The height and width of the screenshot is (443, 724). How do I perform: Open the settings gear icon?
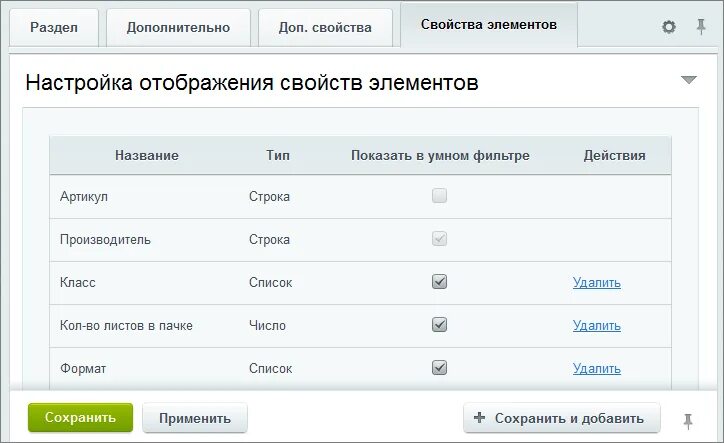coord(669,27)
